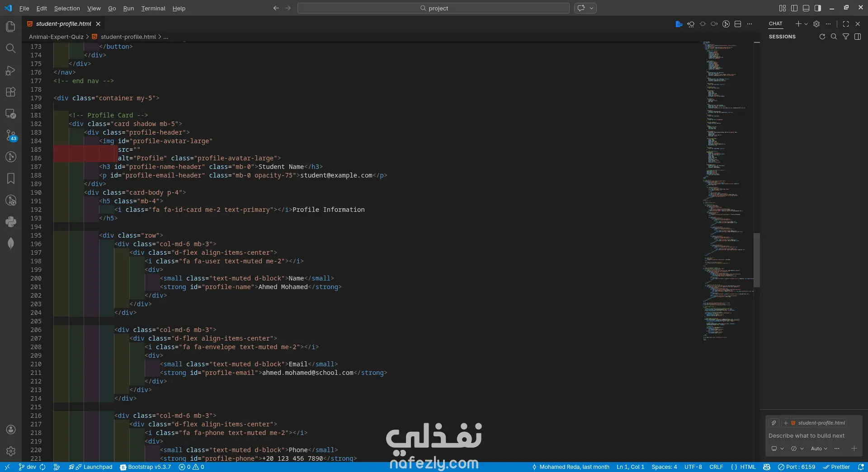Click Ln 1, Col 1 in status bar
868x472 pixels.
(631, 467)
